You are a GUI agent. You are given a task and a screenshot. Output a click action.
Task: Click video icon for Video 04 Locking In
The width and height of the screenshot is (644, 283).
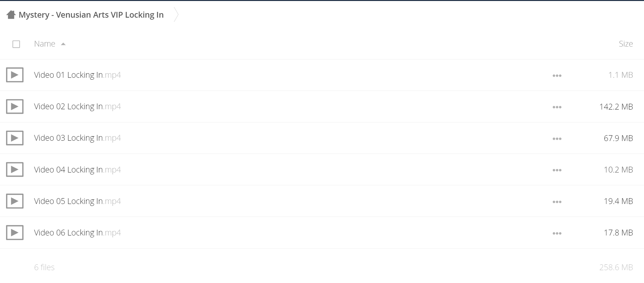pyautogui.click(x=15, y=169)
